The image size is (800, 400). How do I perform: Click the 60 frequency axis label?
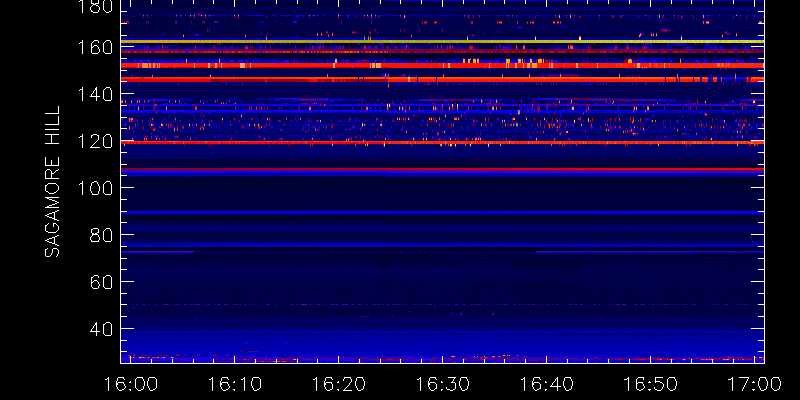pos(102,282)
